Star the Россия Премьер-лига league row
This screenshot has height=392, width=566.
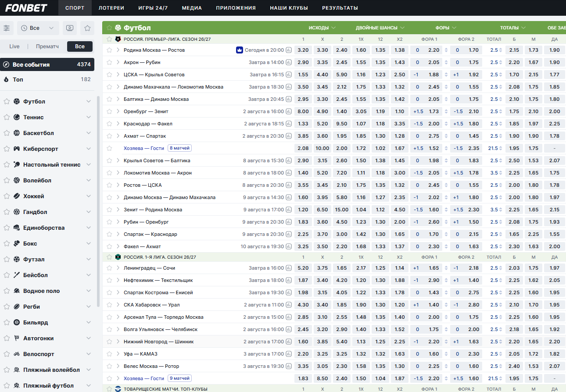tap(109, 39)
